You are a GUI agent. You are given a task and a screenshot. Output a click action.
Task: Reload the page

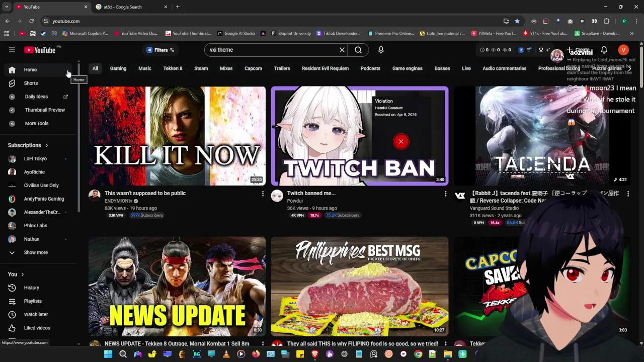[31, 21]
